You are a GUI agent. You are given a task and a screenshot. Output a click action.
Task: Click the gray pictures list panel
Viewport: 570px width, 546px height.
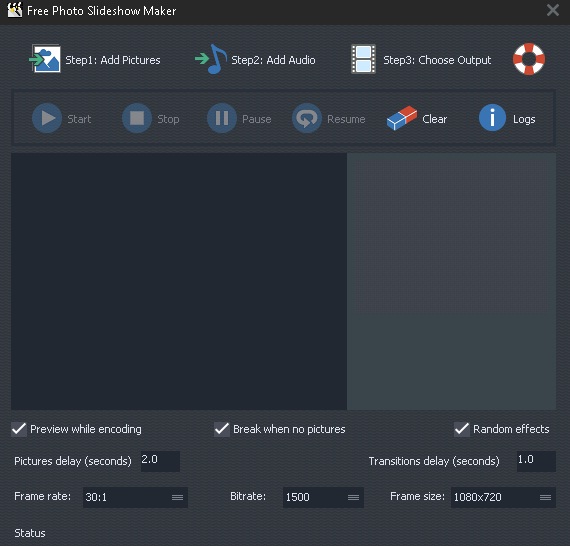(451, 281)
